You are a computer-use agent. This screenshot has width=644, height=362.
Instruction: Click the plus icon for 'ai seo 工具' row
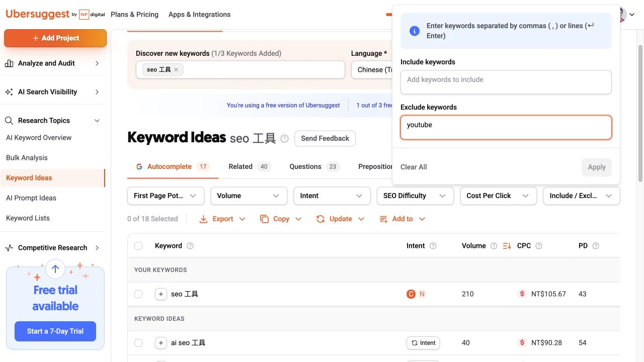click(161, 343)
